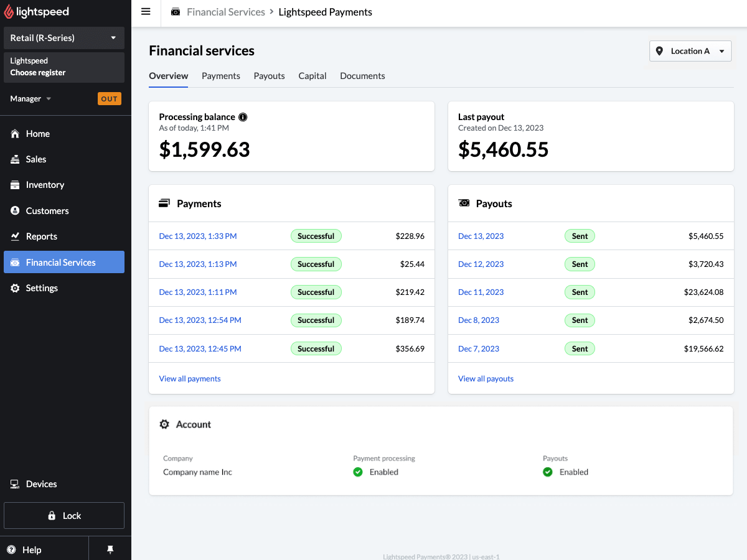Click the Settings gear icon in sidebar
The height and width of the screenshot is (560, 747).
click(15, 288)
